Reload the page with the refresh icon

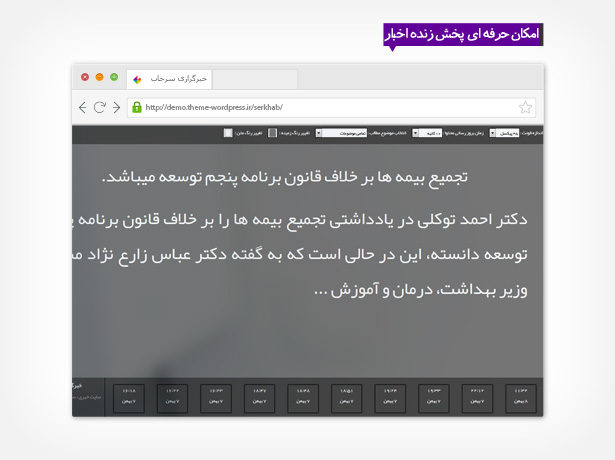point(100,107)
